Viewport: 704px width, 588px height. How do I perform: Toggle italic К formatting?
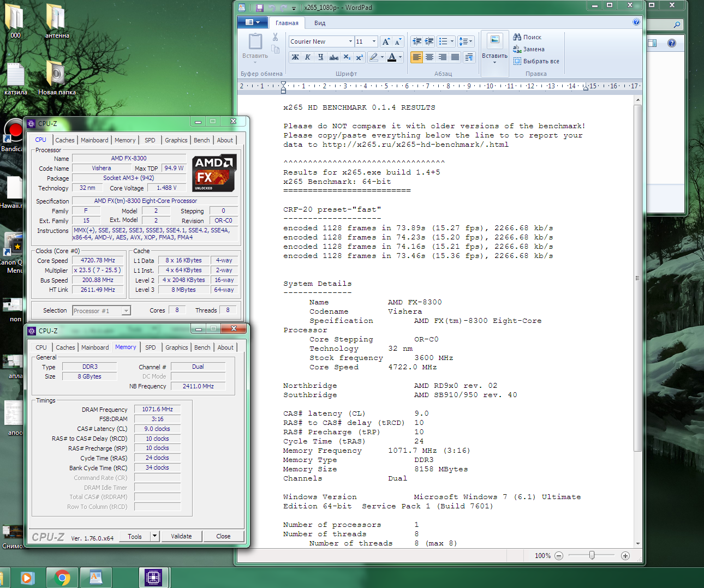[308, 57]
